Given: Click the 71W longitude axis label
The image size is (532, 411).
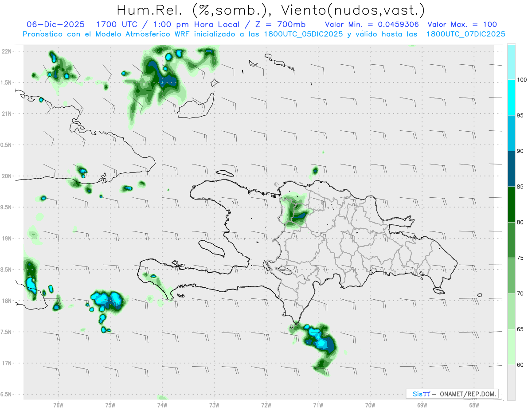Looking at the screenshot, I should coord(318,405).
